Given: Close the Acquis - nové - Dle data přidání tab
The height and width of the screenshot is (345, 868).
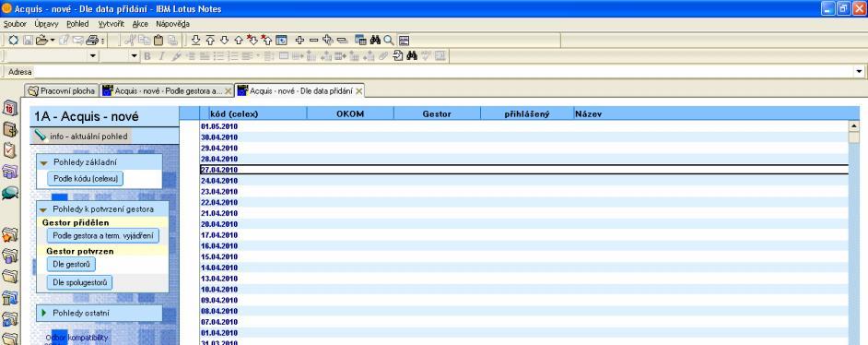Looking at the screenshot, I should coord(358,91).
